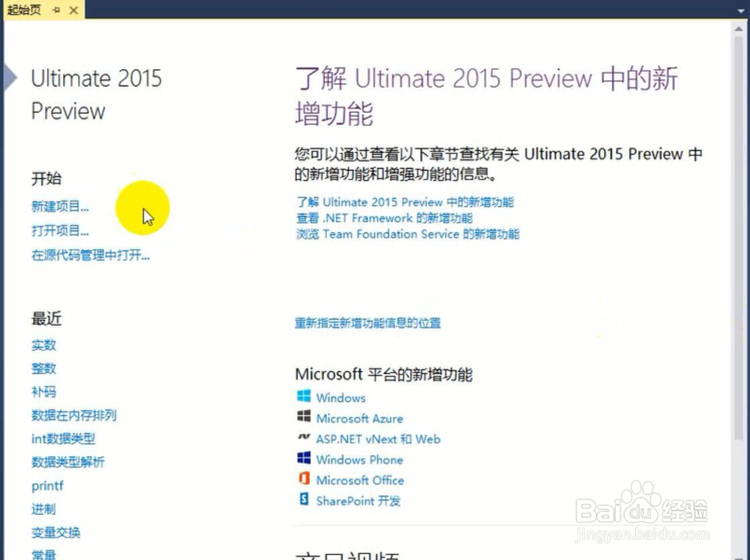Click the ASP.NET vNext icon

304,436
